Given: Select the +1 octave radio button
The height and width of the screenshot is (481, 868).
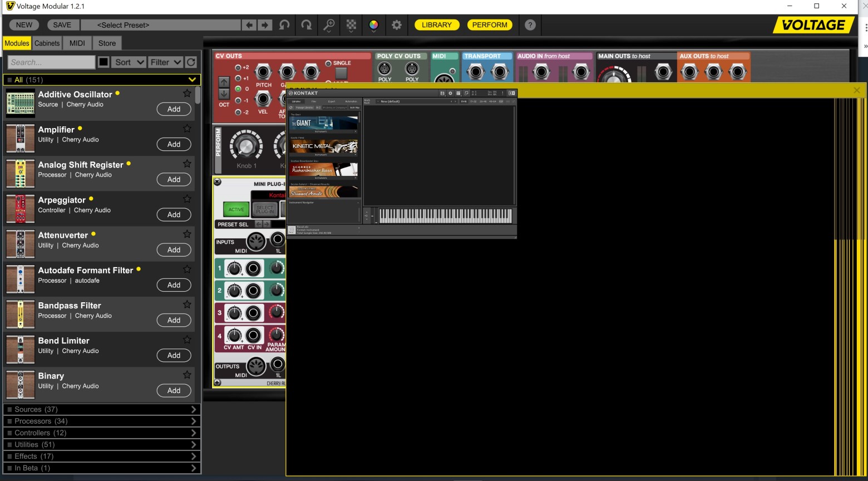Looking at the screenshot, I should click(238, 78).
